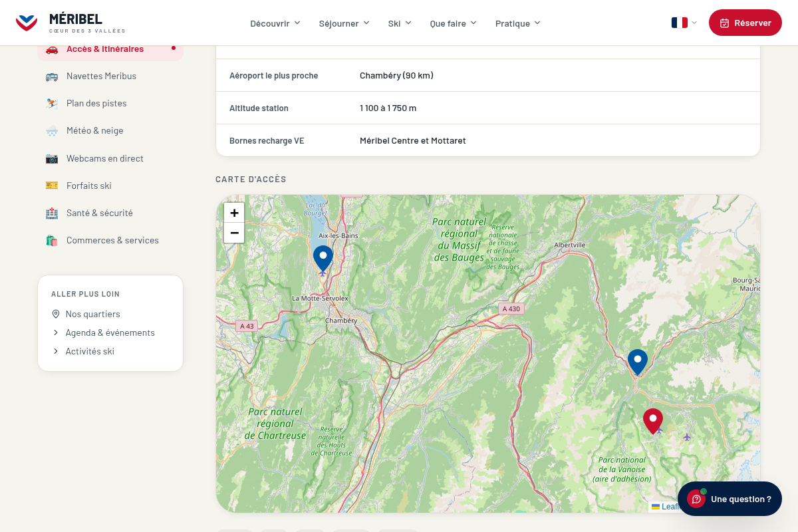Screen dimensions: 798x532
Task: Click the CARTE D'ACCÈS heading
Action: [x=251, y=180]
